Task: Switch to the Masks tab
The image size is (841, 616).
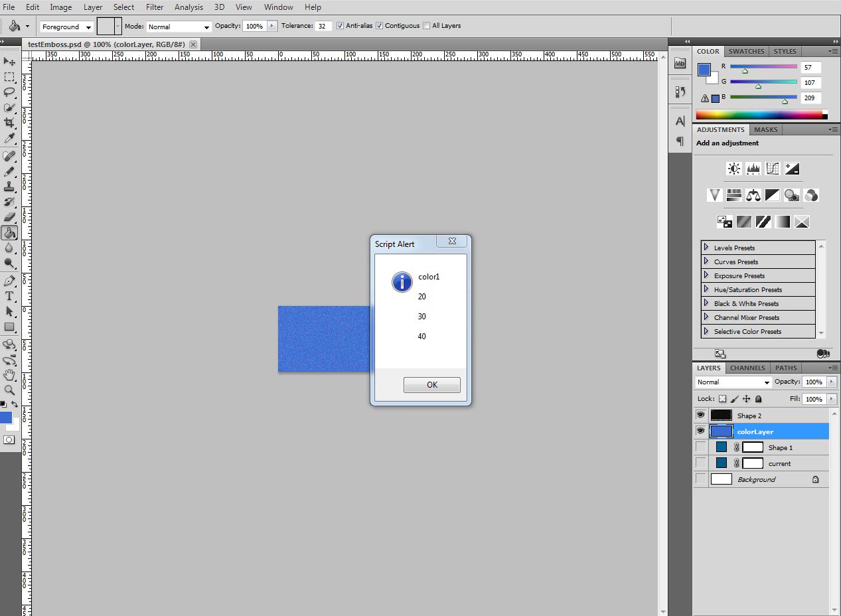Action: click(766, 129)
